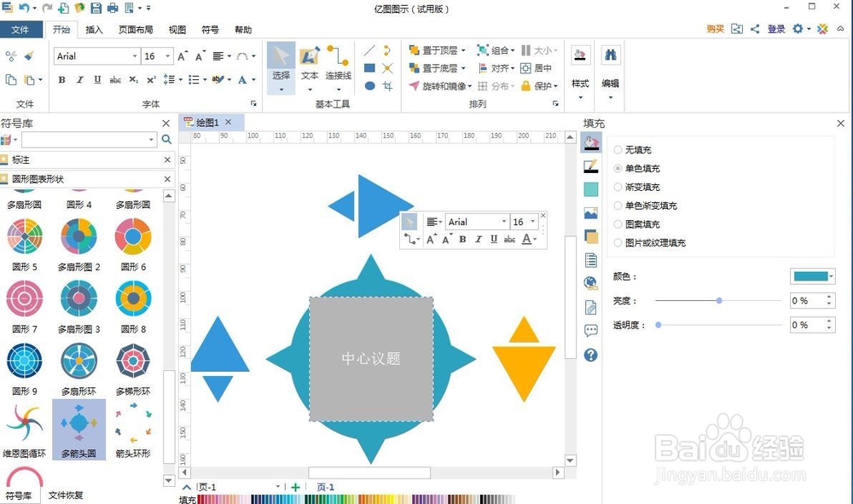
Task: Click the 居中 button
Action: pos(537,68)
